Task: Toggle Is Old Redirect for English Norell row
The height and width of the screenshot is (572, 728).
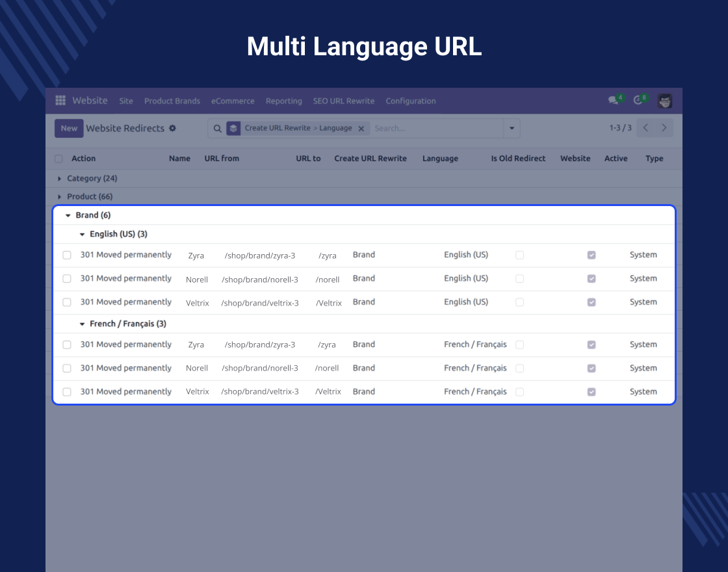Action: (x=519, y=279)
